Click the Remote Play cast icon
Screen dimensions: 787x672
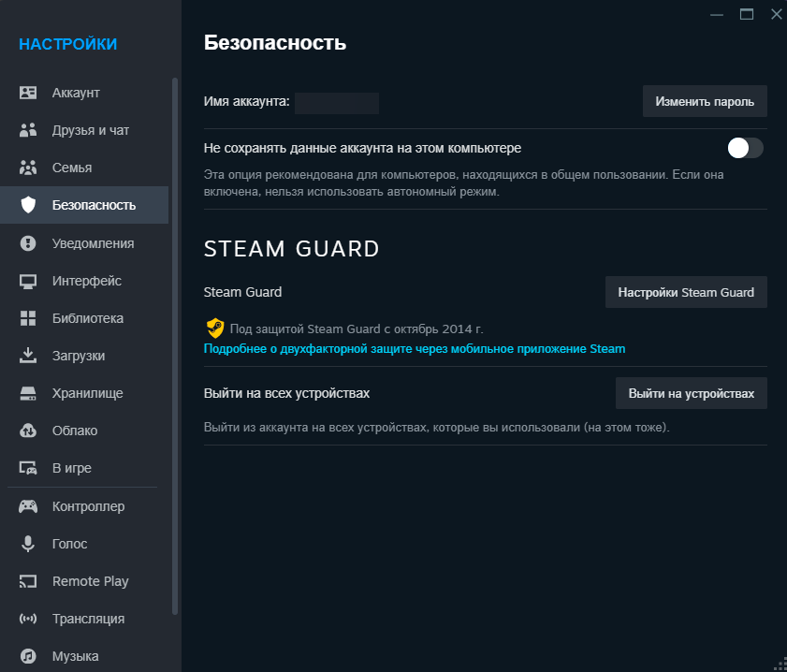click(27, 581)
